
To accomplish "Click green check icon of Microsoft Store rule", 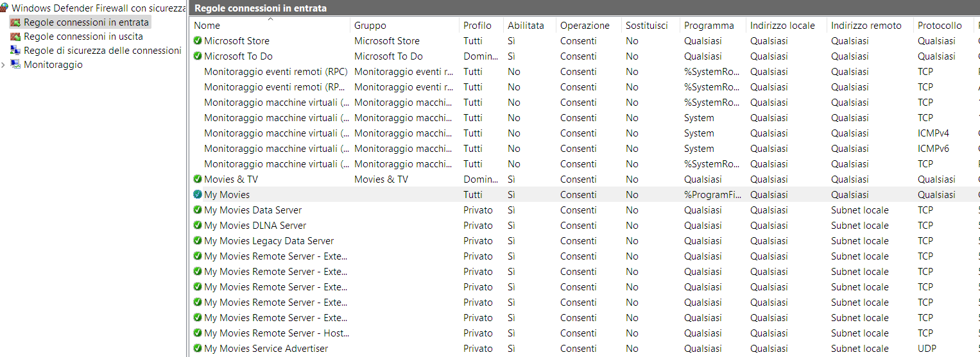I will coord(198,41).
